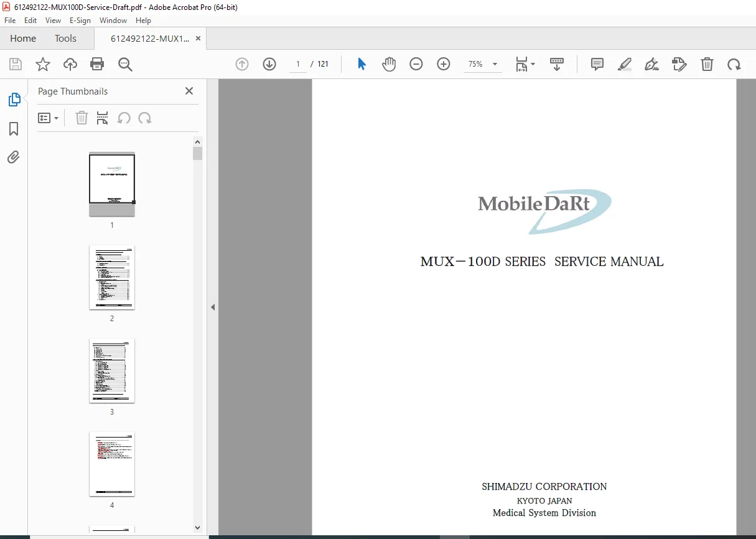The height and width of the screenshot is (539, 756).
Task: Click 'Medical System Division' text
Action: coord(544,513)
